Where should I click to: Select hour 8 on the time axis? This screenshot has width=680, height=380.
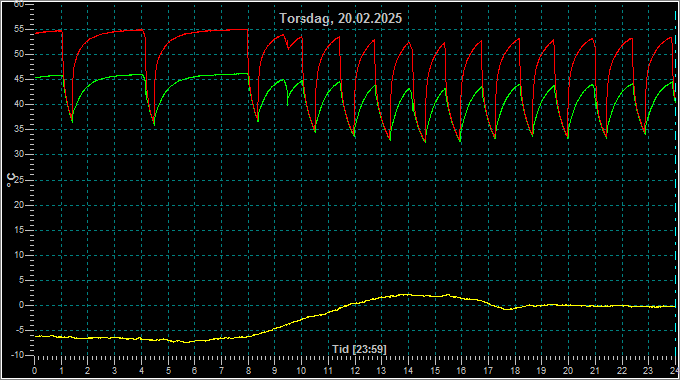tap(248, 371)
